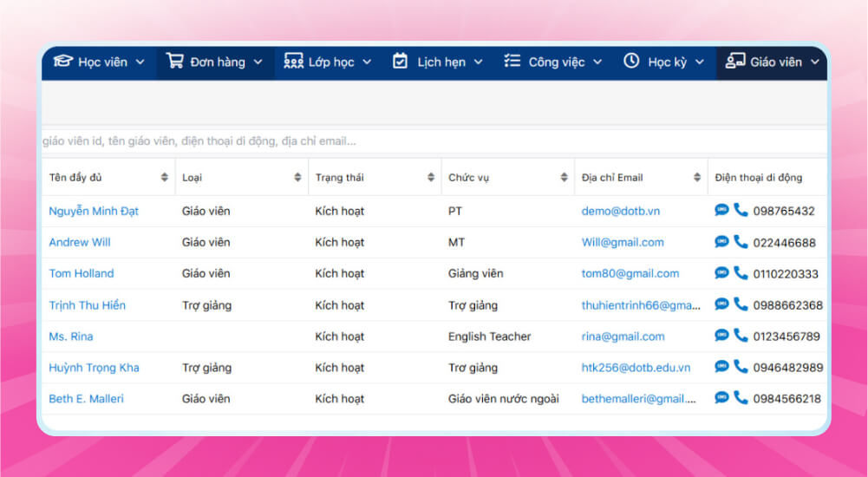868x477 pixels.
Task: Click the teacher search input field
Action: click(x=434, y=141)
